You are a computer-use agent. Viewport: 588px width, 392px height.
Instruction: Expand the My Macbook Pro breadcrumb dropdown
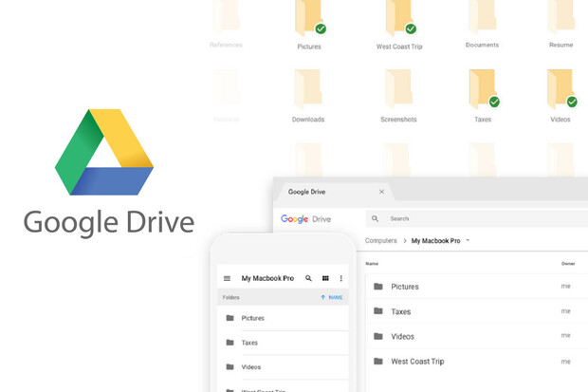pyautogui.click(x=468, y=241)
